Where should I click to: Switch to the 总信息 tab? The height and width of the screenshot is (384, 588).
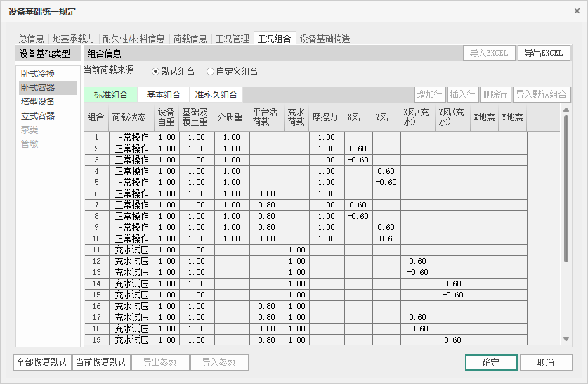(x=31, y=39)
